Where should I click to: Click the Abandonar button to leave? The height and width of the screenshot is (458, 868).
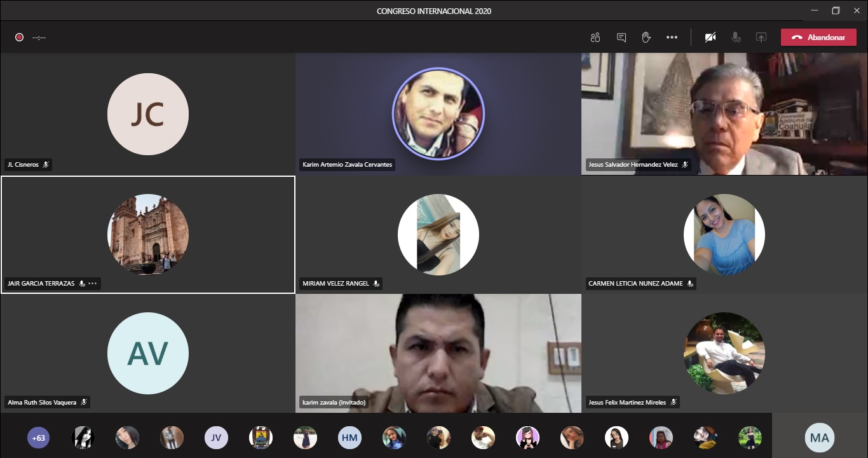[818, 38]
